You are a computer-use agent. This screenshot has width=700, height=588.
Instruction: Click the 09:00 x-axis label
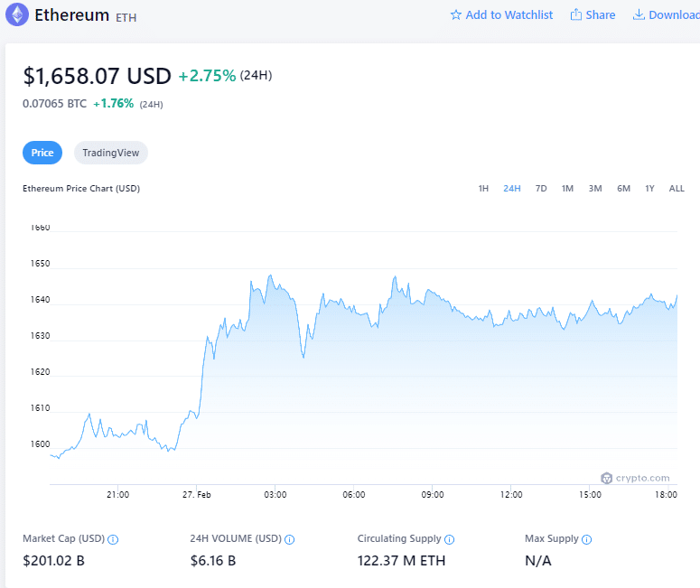pos(433,495)
